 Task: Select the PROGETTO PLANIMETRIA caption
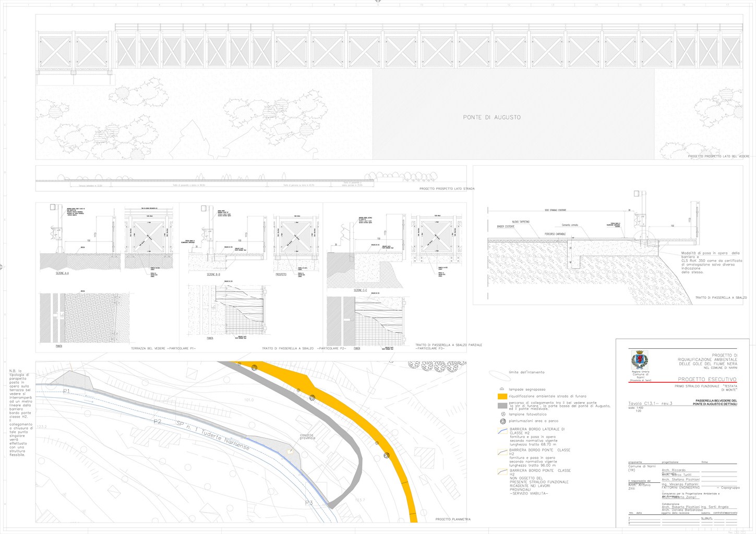(453, 519)
